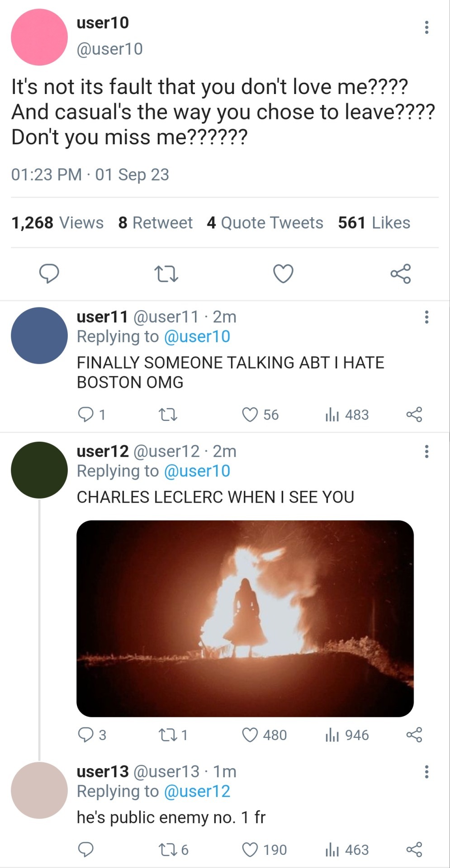Screen dimensions: 450x868
Task: Open more options menu on user12's reply
Action: point(426,451)
